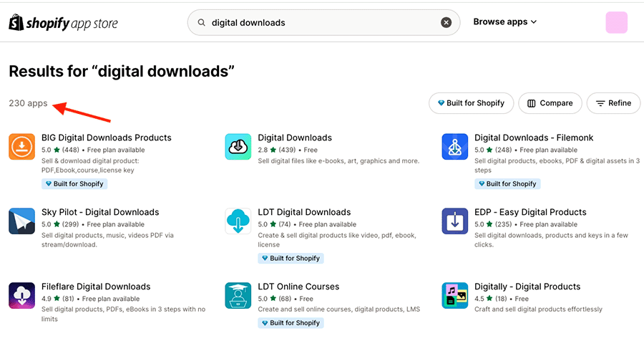Open the pink user profile avatar
644x341 pixels.
coord(616,23)
